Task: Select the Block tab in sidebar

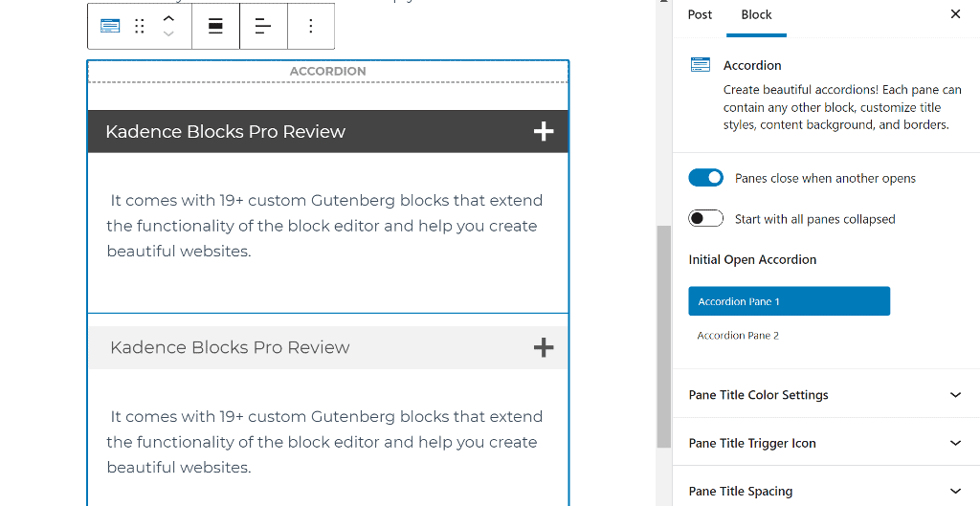Action: [756, 14]
